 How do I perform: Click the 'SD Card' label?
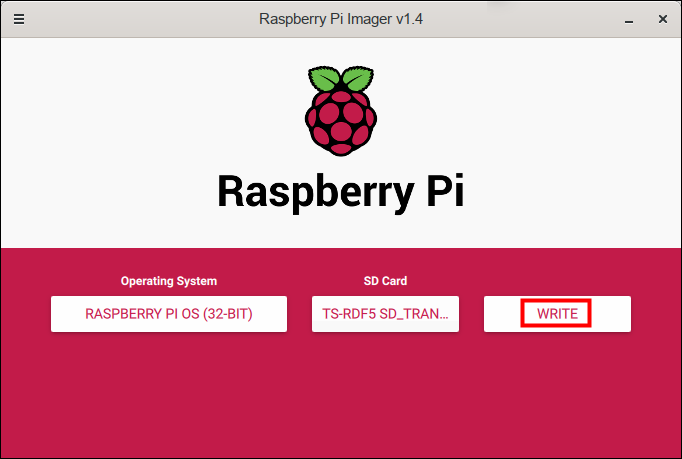point(385,281)
